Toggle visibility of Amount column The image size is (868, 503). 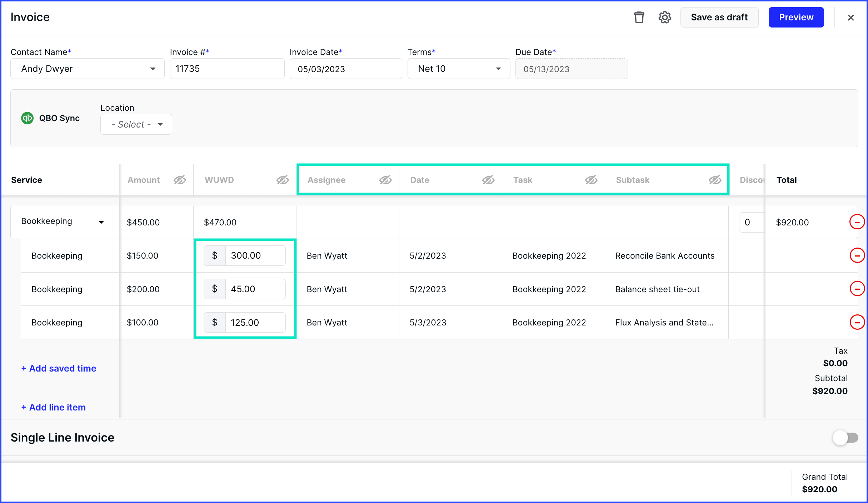click(180, 180)
